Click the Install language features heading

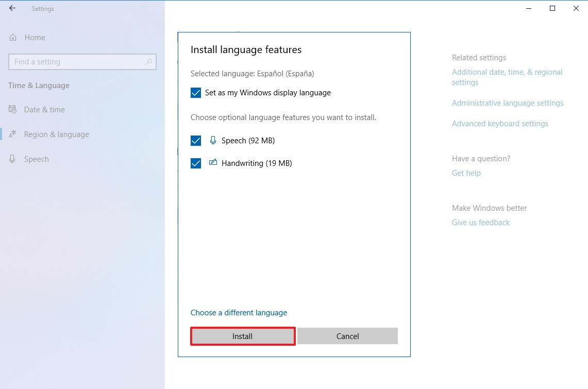click(246, 49)
